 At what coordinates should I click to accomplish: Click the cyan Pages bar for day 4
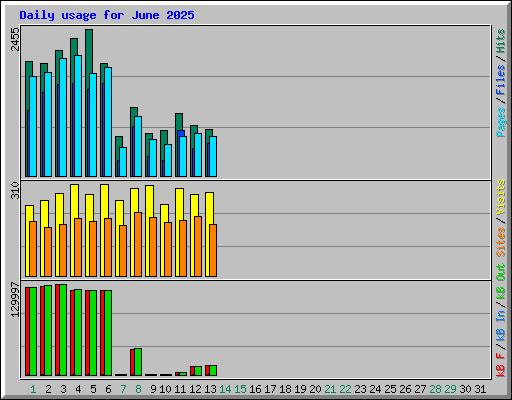coord(78,116)
